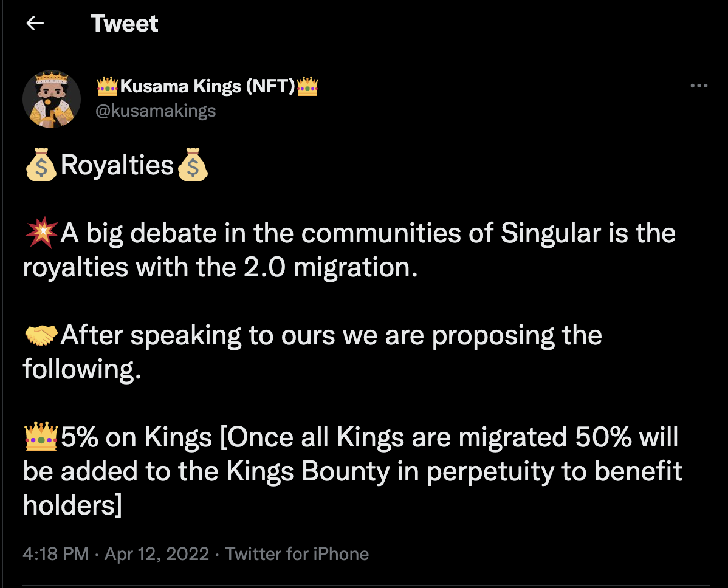Click the crown emoji right of display name

(307, 87)
